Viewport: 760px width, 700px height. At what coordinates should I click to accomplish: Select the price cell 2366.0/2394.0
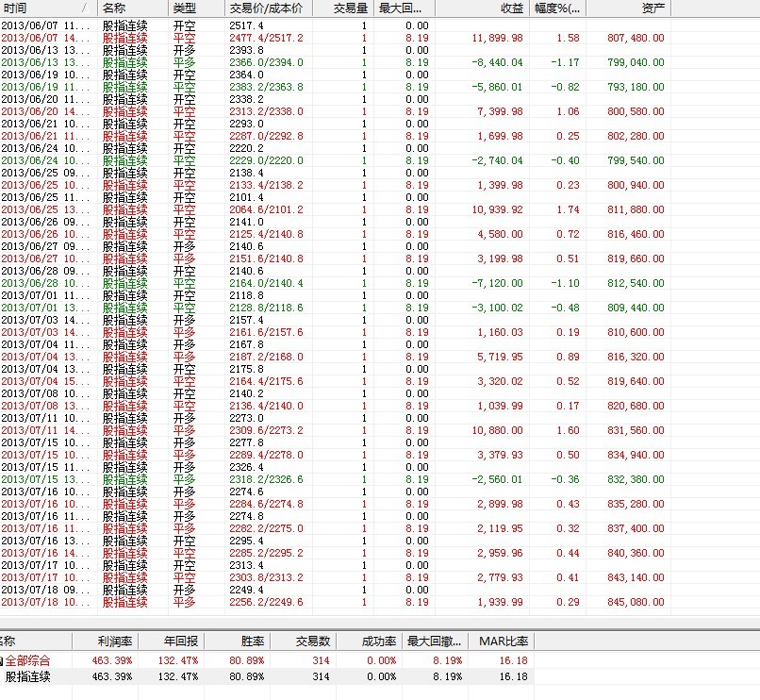(266, 62)
